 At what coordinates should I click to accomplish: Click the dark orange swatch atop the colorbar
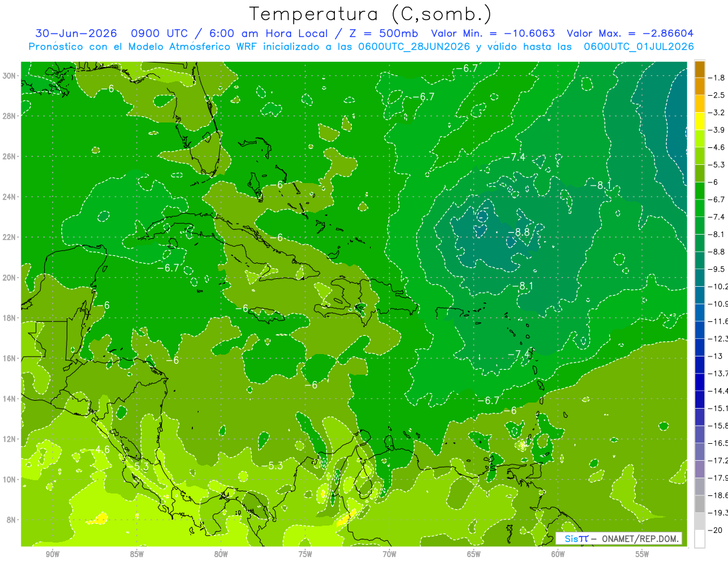pos(699,69)
